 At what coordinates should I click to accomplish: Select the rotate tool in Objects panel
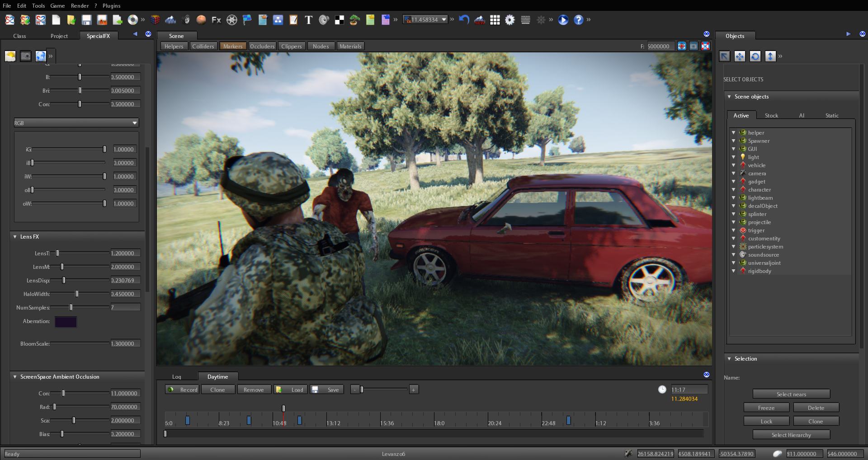(755, 56)
